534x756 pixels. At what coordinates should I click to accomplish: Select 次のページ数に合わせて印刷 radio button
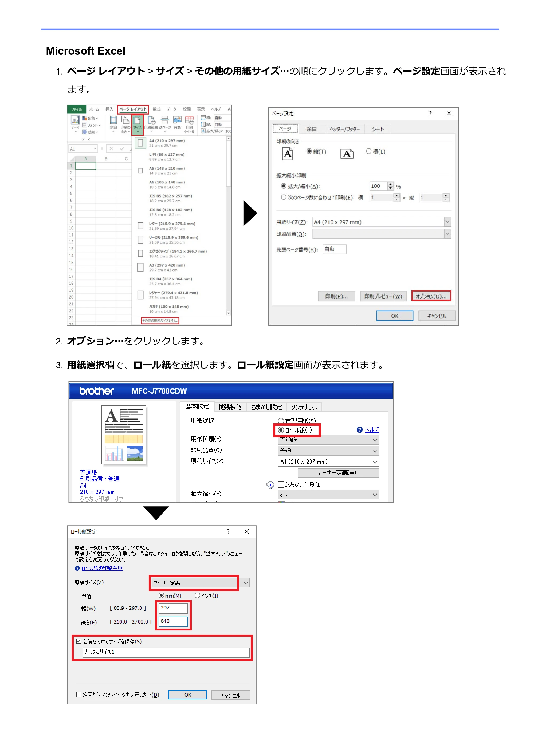(284, 197)
